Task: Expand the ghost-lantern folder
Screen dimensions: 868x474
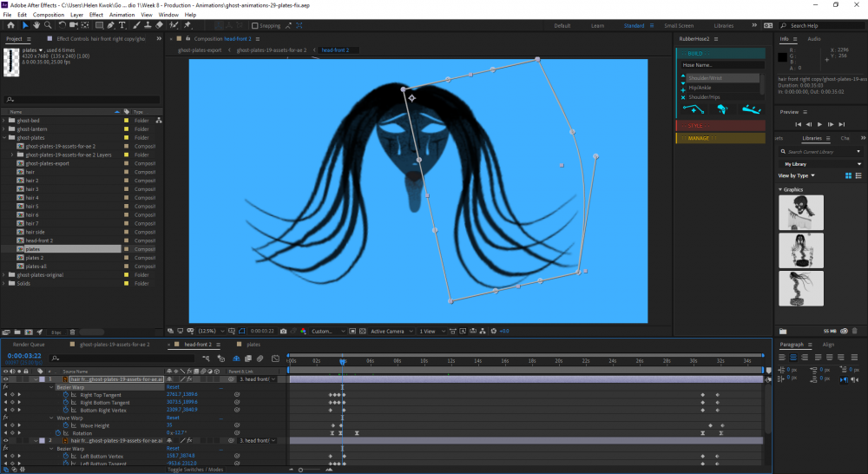Action: (3, 129)
